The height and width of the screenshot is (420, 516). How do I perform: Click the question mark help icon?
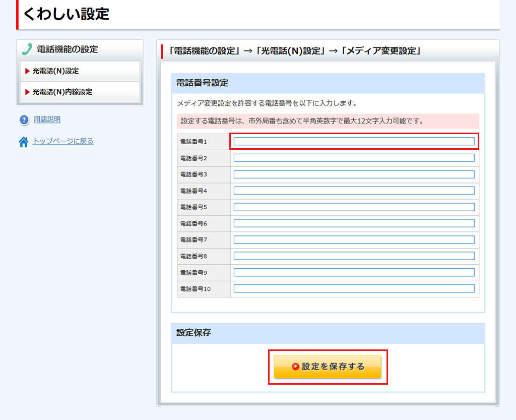pyautogui.click(x=24, y=120)
